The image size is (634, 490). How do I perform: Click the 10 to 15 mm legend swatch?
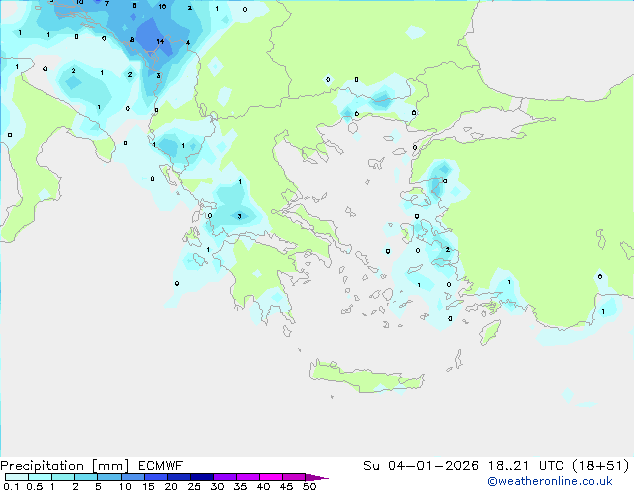[133, 477]
